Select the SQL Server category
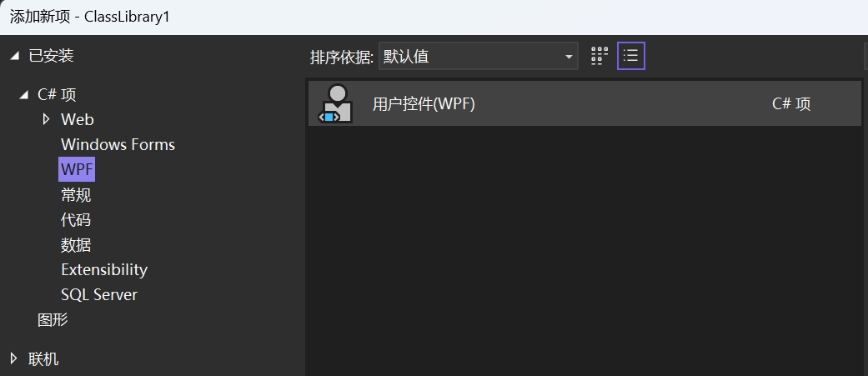 99,294
